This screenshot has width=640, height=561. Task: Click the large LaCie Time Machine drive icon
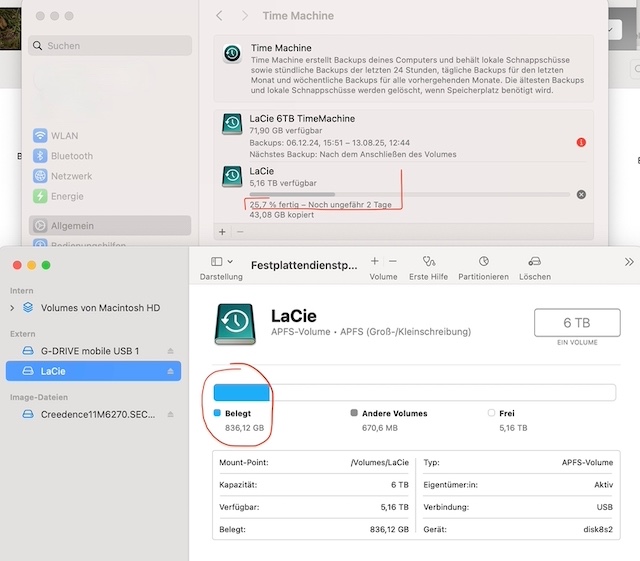coord(235,324)
